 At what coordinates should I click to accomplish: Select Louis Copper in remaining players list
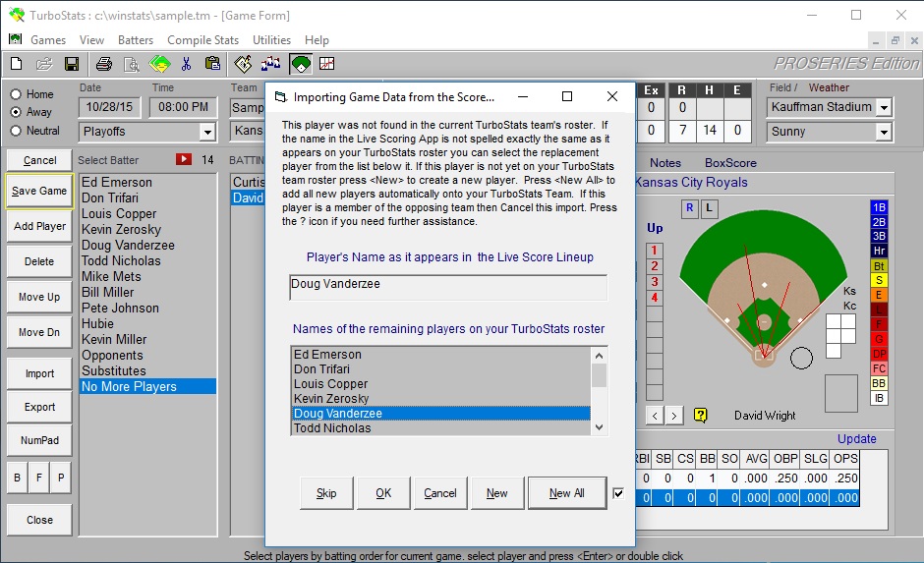tap(440, 384)
